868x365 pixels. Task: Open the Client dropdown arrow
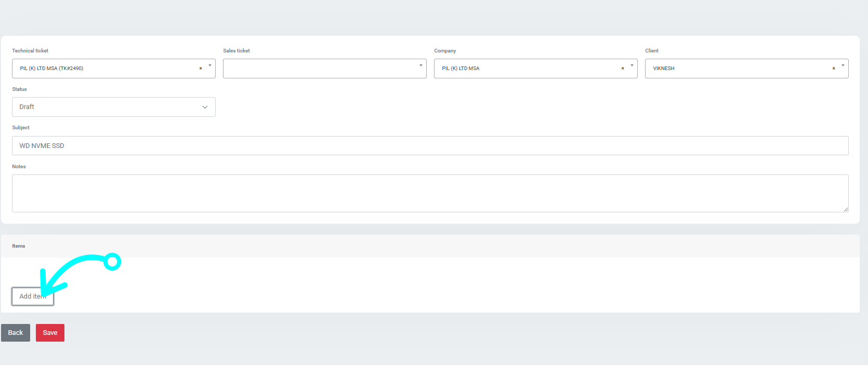click(843, 66)
